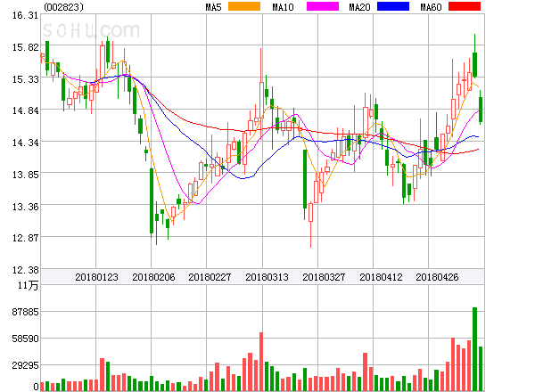Click the 20180206 date marker
535x392 pixels.
(x=153, y=277)
